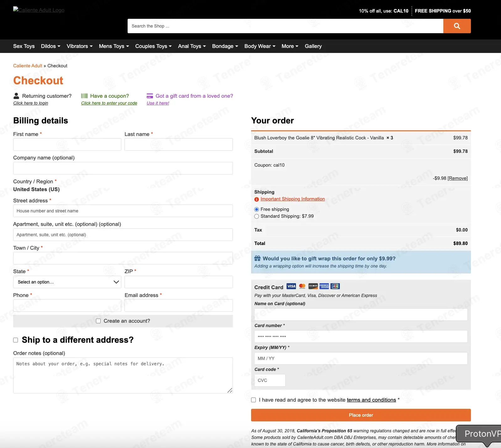Open the State select dropdown
The width and height of the screenshot is (501, 448).
point(67,282)
